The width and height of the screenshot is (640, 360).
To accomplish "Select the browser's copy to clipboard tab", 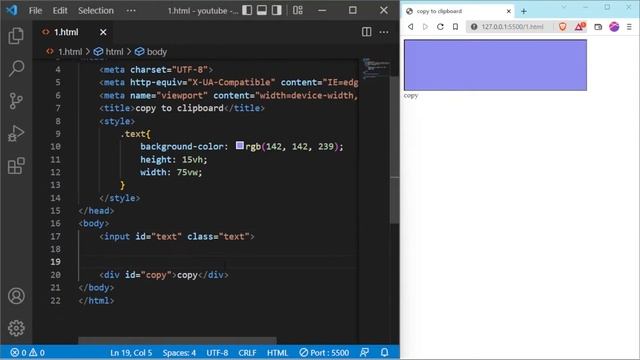I will [457, 11].
